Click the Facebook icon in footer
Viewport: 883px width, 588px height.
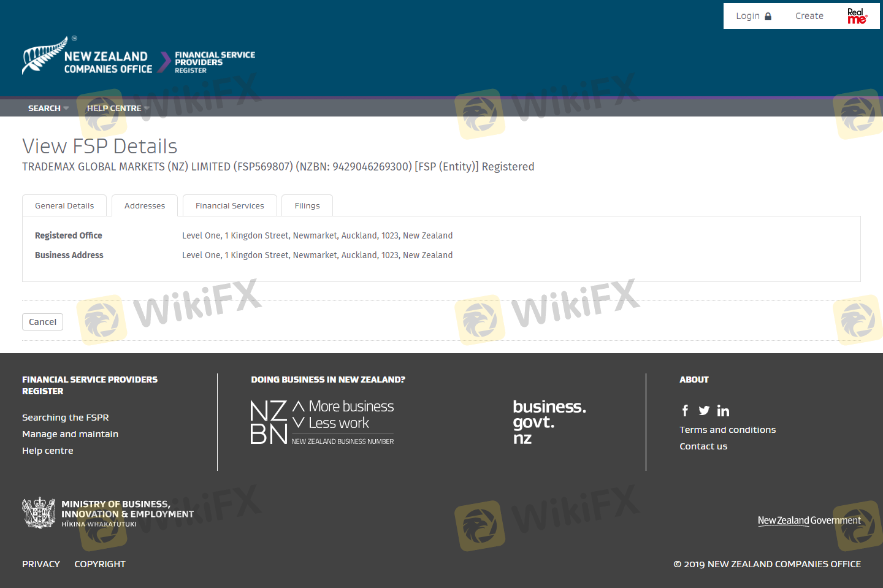coord(685,411)
